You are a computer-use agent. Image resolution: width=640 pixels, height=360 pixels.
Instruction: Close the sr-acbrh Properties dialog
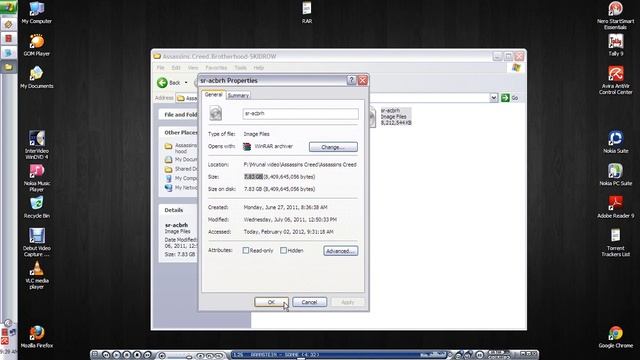(362, 80)
